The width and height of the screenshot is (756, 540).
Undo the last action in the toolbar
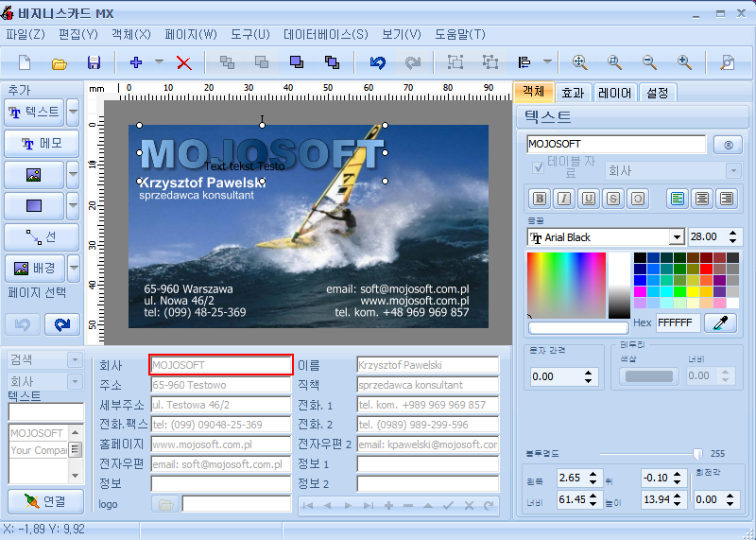377,62
